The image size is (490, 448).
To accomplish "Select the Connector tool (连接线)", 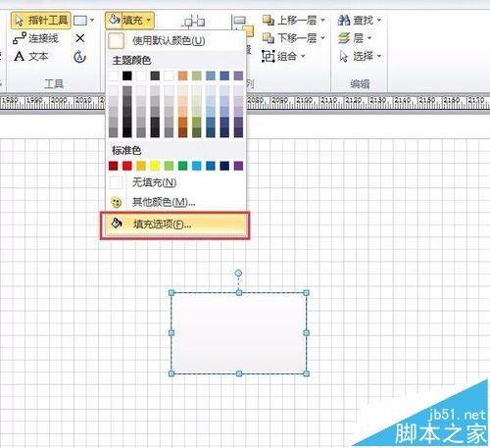I will point(35,38).
